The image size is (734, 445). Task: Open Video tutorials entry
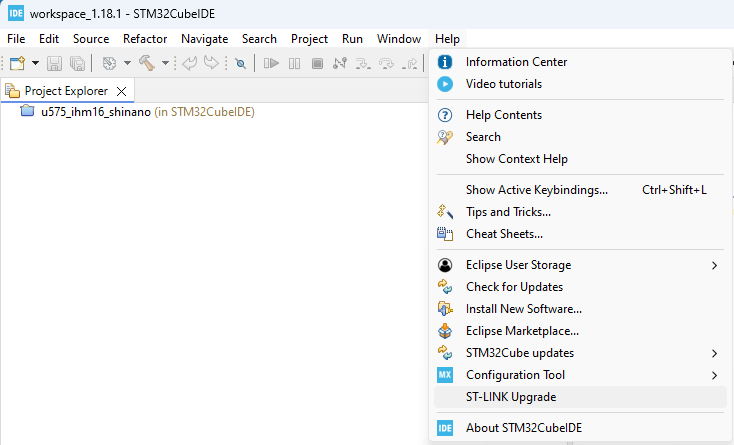580,84
